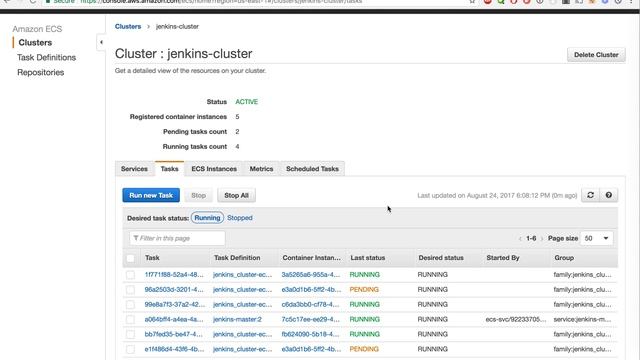Viewport: 640px width, 360px height.
Task: Click the ecs-svc/92233705 started-by cell
Action: [516, 319]
